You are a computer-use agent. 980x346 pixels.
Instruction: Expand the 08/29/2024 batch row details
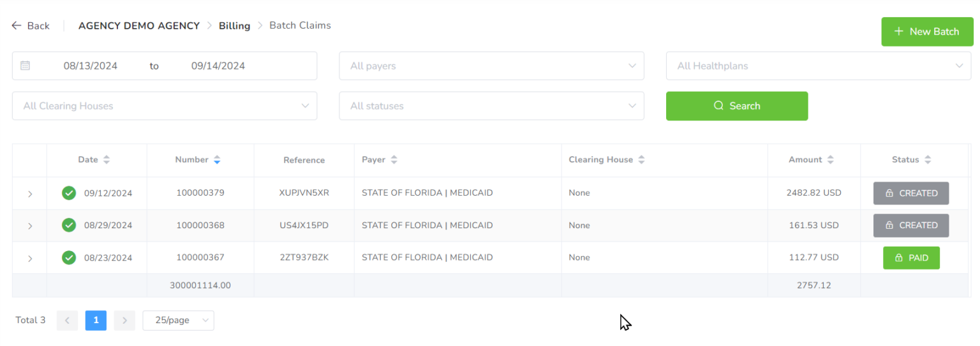tap(30, 226)
